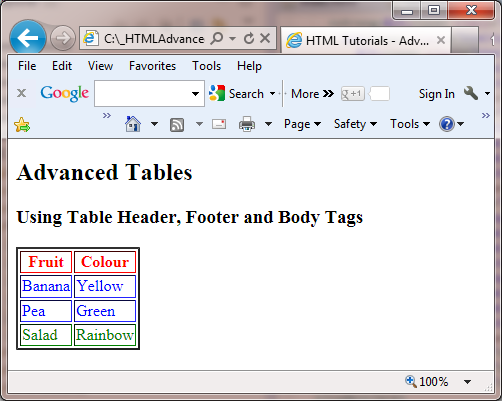This screenshot has height=401, width=502.
Task: Open the Tools menu in the menu bar
Action: click(206, 66)
